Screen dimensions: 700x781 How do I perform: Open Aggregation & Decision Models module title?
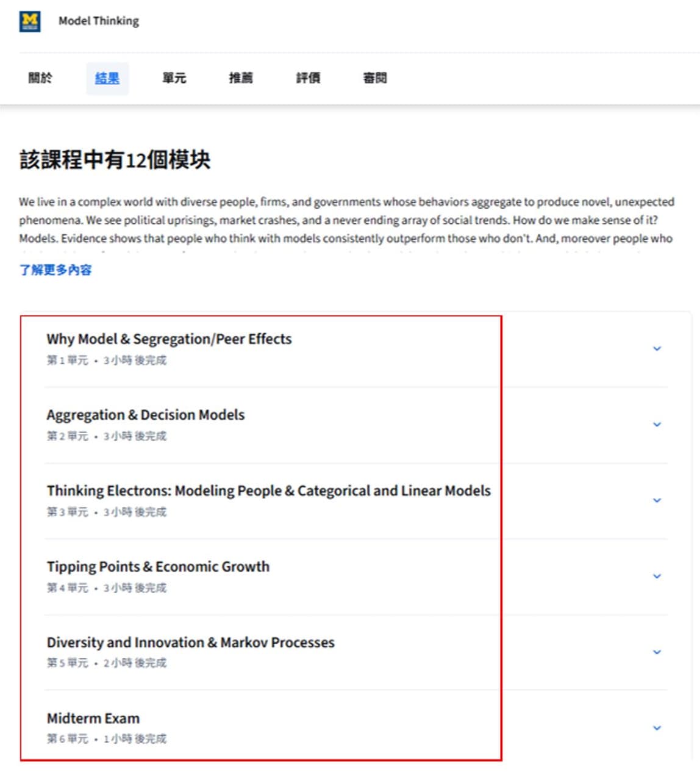coord(146,415)
